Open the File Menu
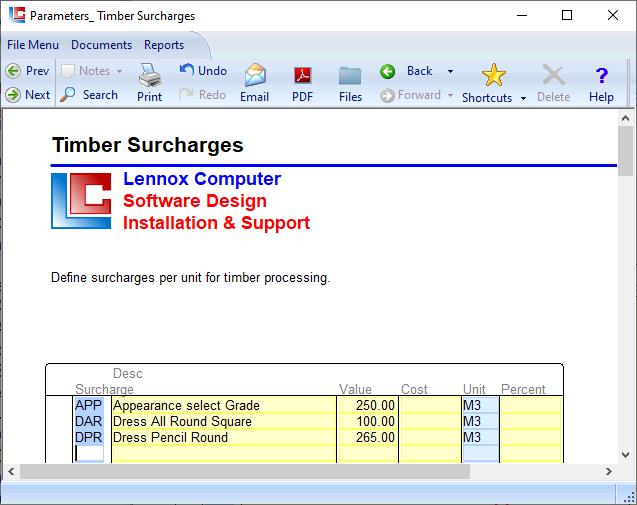Viewport: 637px width, 505px height. pos(33,45)
